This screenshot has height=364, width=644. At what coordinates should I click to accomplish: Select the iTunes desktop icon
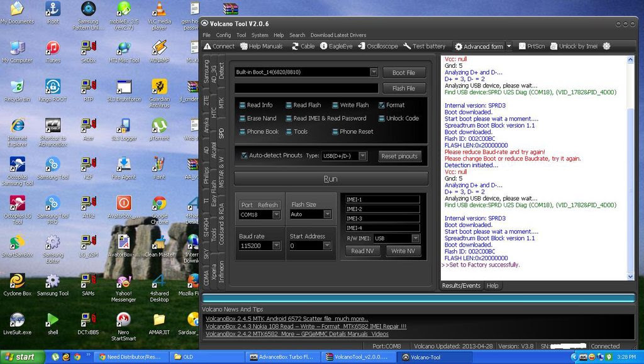pos(53,52)
